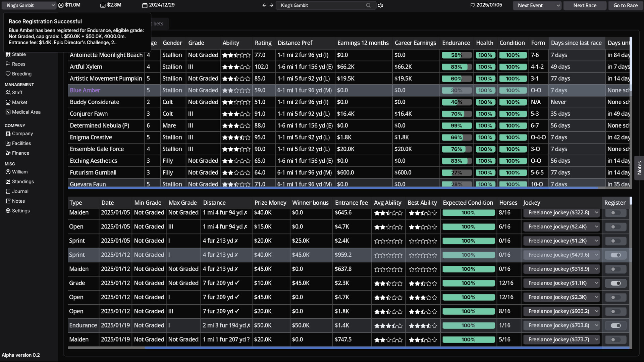Viewport: 644px width, 362px height.
Task: Open the gear settings icon beside search
Action: click(x=380, y=5)
